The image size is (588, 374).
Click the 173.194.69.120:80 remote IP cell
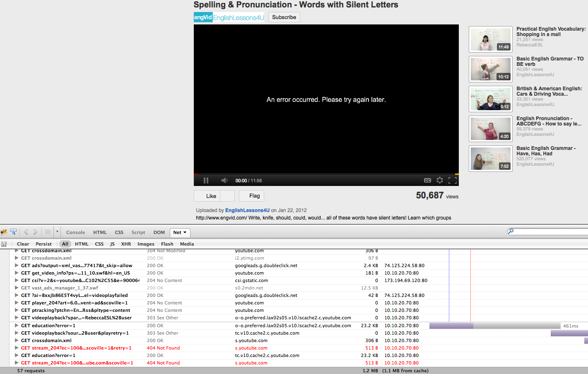pyautogui.click(x=406, y=280)
